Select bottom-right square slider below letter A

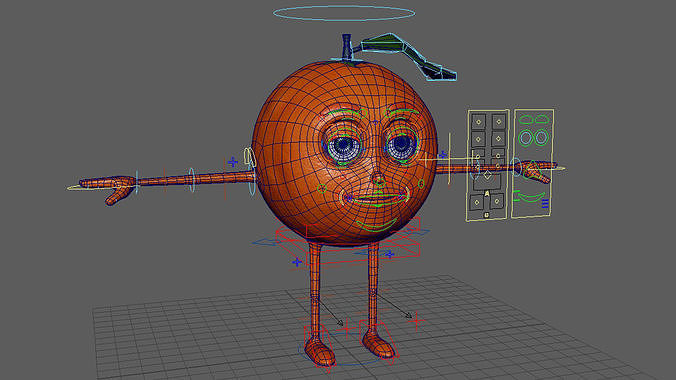(x=497, y=201)
